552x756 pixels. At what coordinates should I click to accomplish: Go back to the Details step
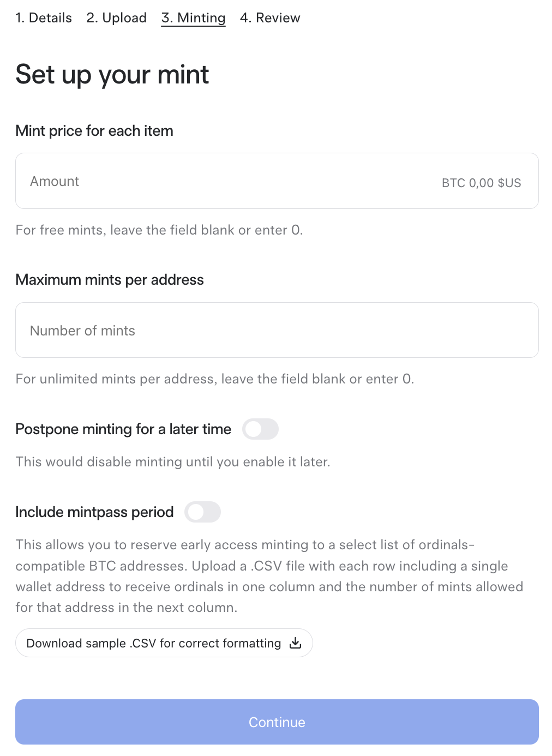(x=44, y=18)
